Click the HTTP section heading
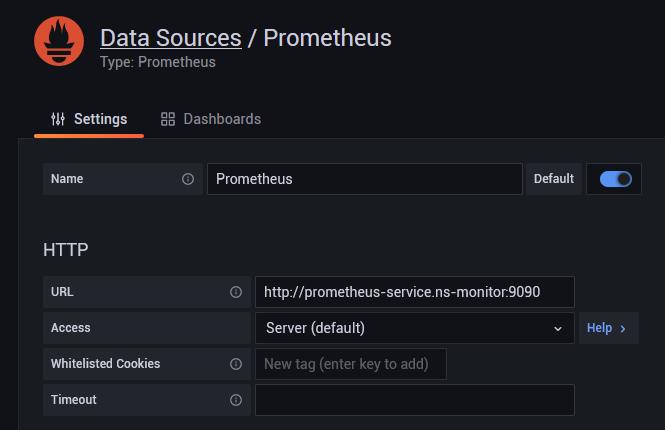The image size is (665, 430). click(66, 250)
